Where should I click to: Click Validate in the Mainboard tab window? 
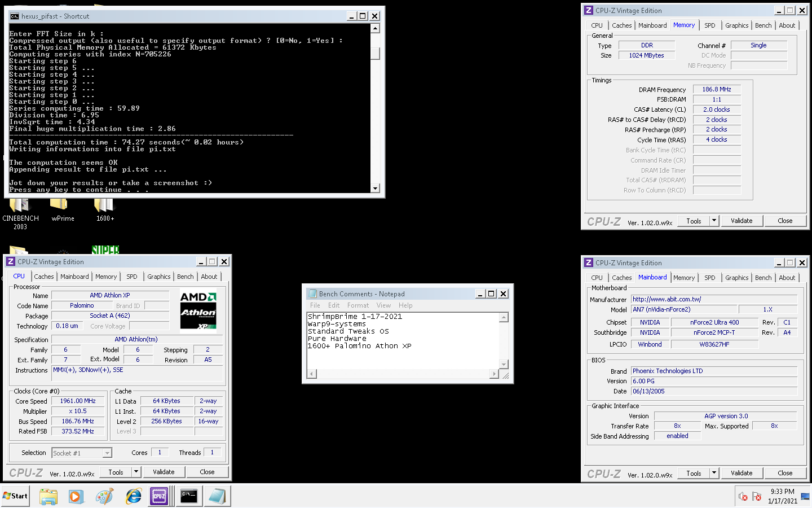pos(742,473)
